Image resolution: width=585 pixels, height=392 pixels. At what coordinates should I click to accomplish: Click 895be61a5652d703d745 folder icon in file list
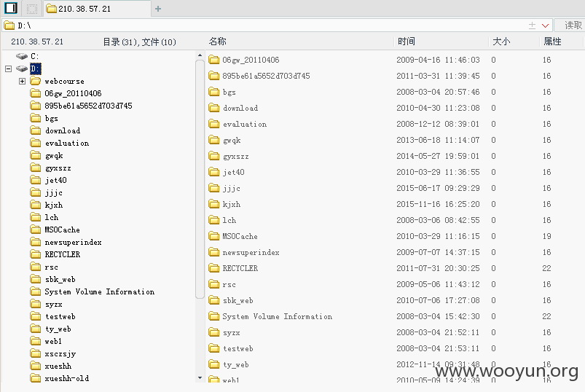pyautogui.click(x=213, y=76)
